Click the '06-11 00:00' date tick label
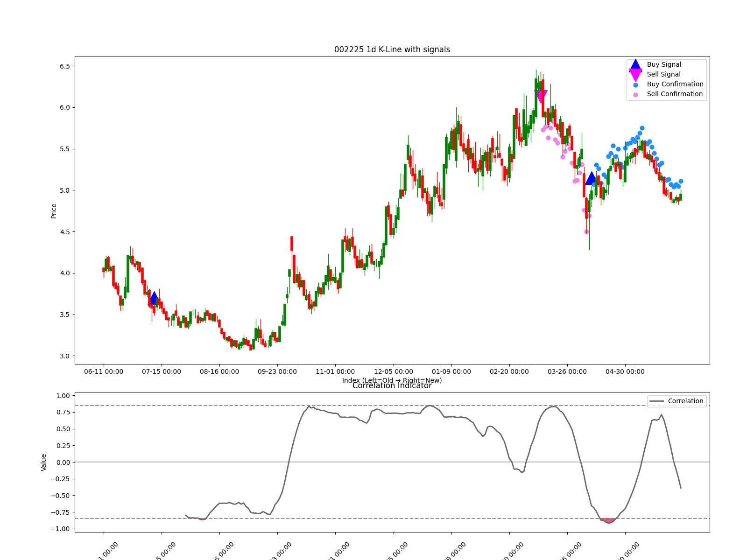The image size is (747, 560). 104,372
